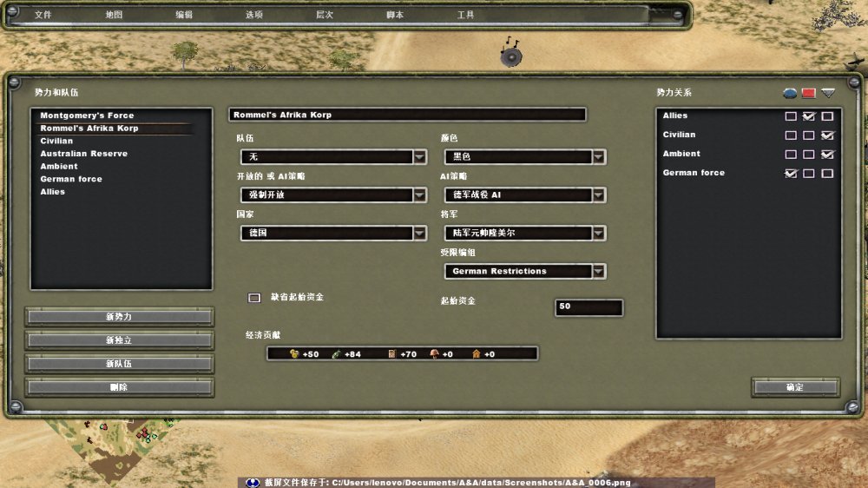Click the red enemy relation color swatch
This screenshot has height=488, width=868.
[x=809, y=93]
